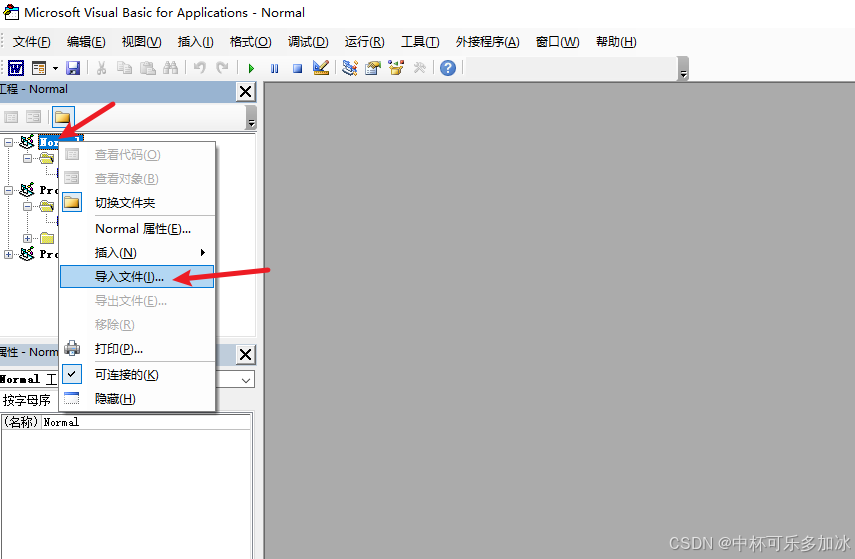Run the macro with green play icon
The height and width of the screenshot is (559, 855).
coord(251,68)
